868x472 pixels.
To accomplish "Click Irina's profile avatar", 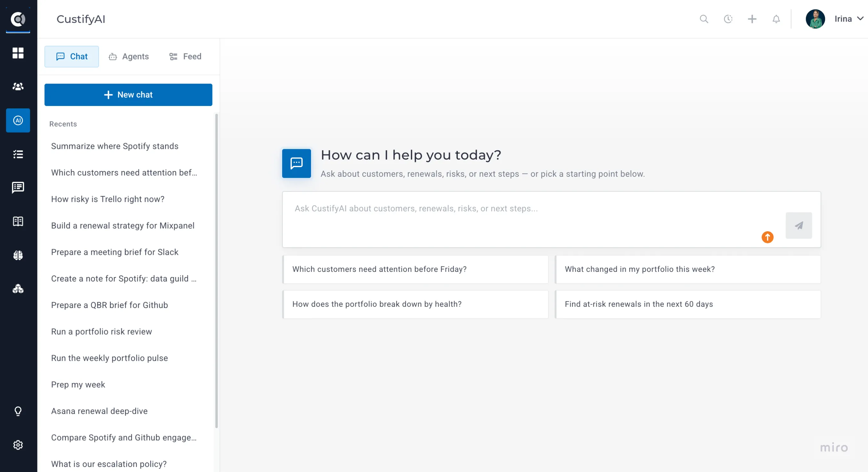I will tap(815, 19).
